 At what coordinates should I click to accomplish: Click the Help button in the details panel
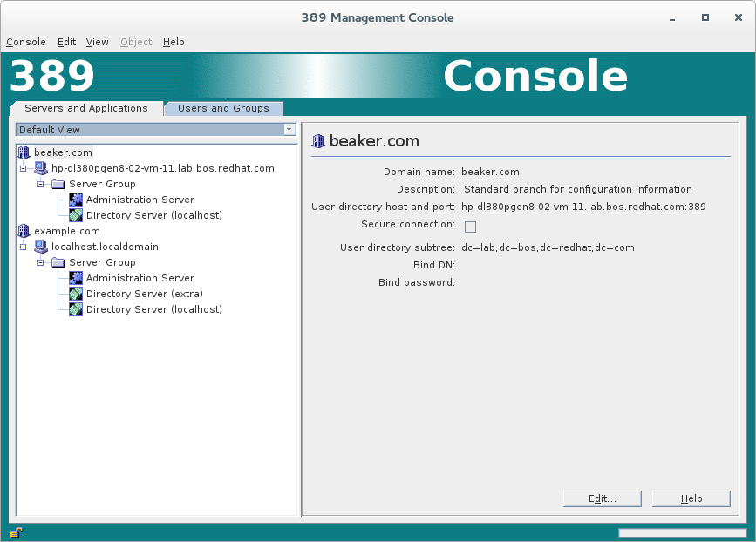coord(691,498)
